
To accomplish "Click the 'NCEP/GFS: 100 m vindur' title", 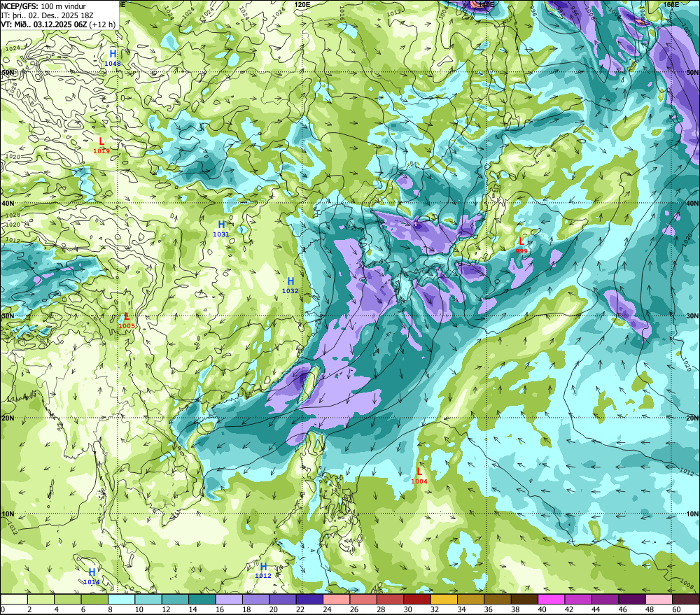I will (x=43, y=6).
